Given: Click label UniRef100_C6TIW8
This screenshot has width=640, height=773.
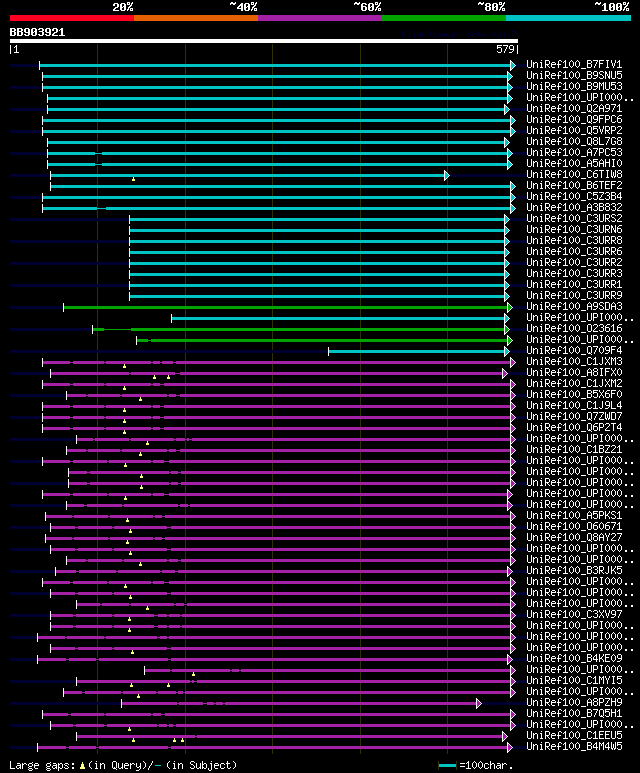Looking at the screenshot, I should (x=574, y=175).
